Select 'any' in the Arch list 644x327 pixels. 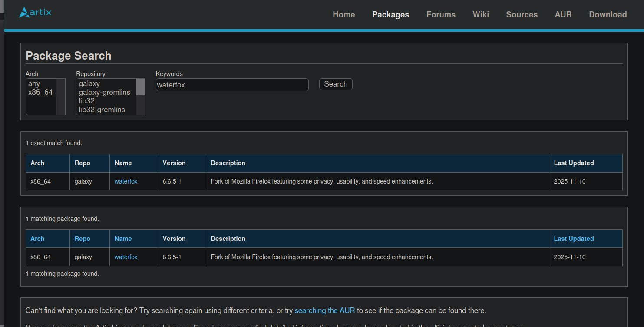coord(41,83)
